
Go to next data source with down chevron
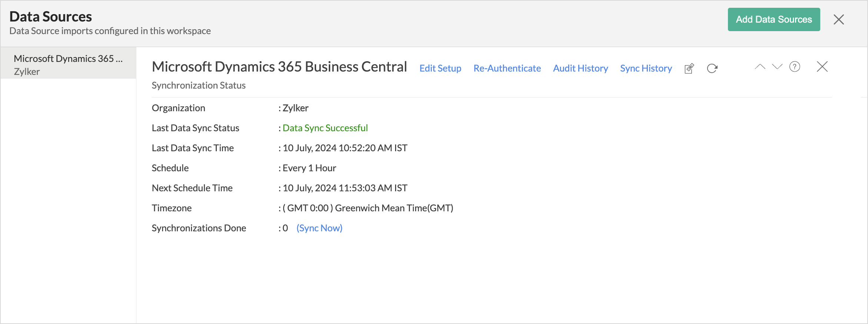tap(777, 67)
